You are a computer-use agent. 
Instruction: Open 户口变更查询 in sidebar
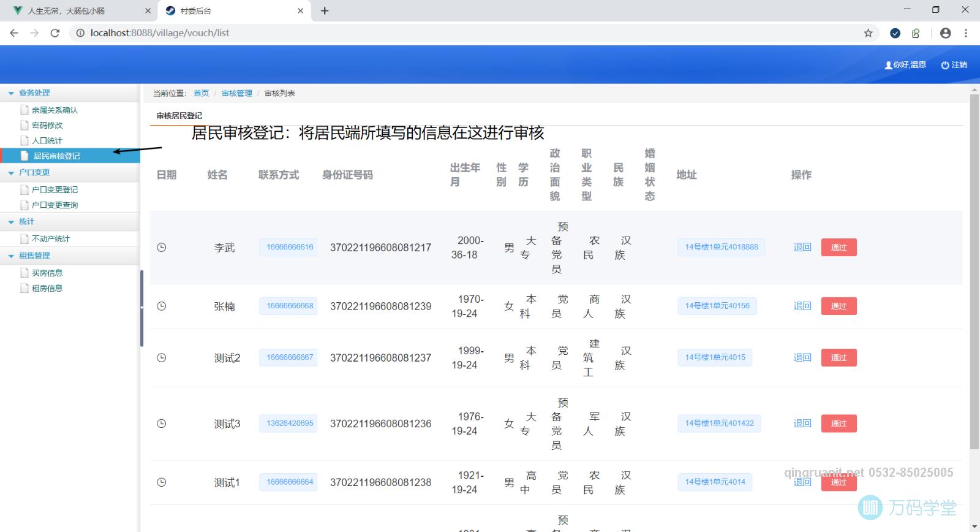tap(55, 205)
